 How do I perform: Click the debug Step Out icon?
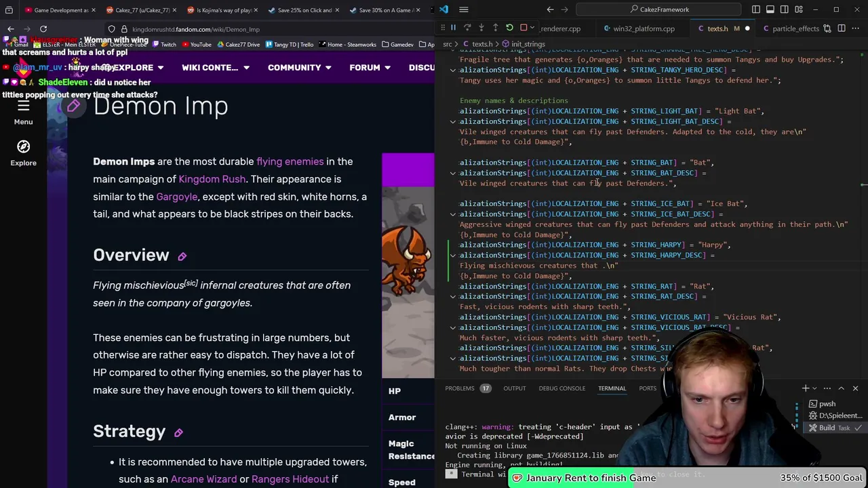(x=495, y=28)
